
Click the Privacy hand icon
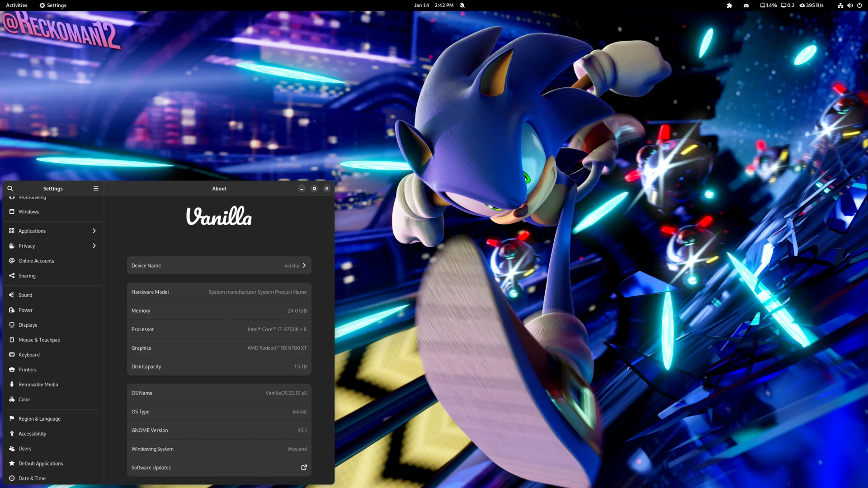12,246
